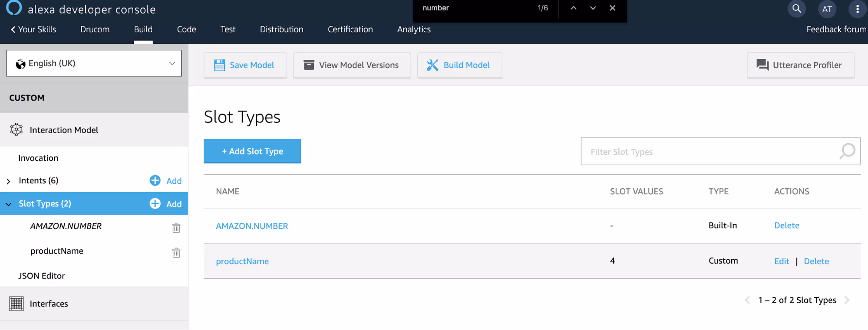Open Intents (6) in the sidebar
The image size is (868, 330).
pos(39,180)
